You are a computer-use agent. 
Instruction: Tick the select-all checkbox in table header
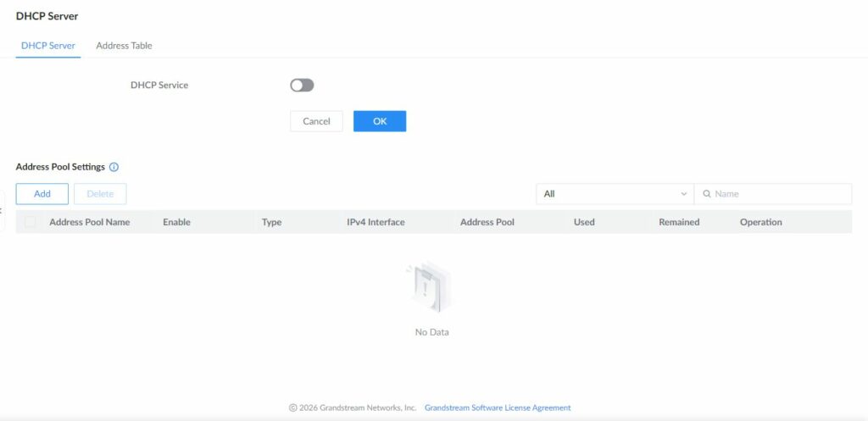point(31,222)
